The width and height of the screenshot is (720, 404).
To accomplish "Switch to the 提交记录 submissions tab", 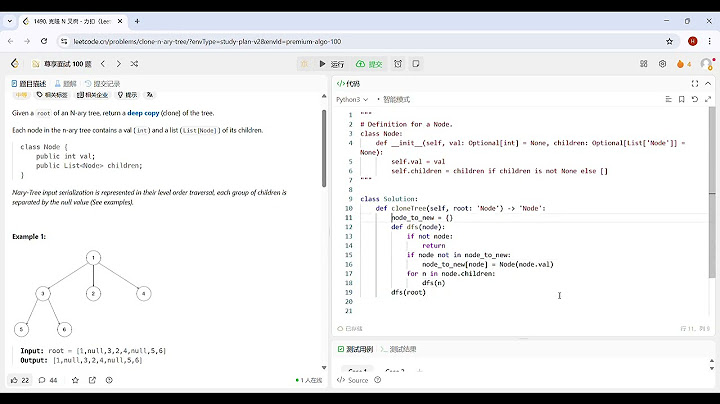I will [102, 84].
